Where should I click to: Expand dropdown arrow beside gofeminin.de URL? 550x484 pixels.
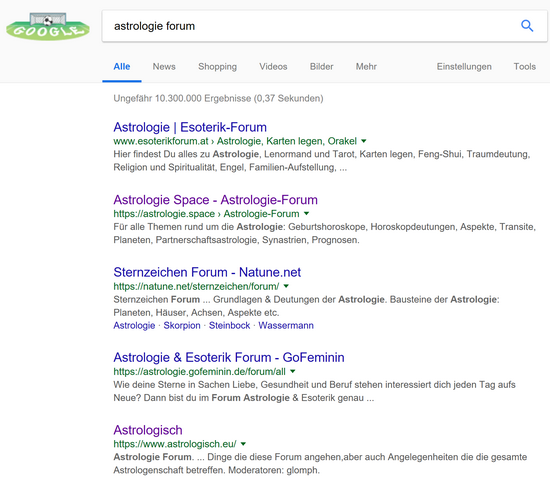(x=293, y=371)
